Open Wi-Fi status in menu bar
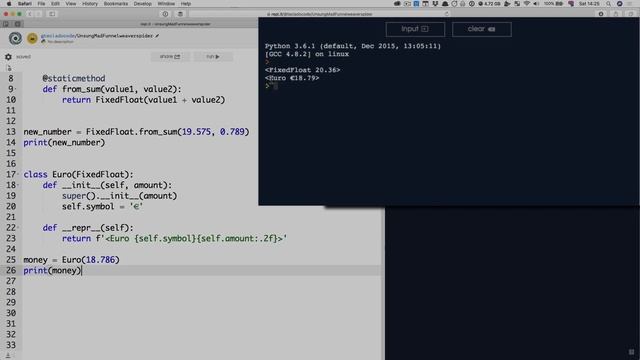The height and width of the screenshot is (360, 640). coord(527,4)
